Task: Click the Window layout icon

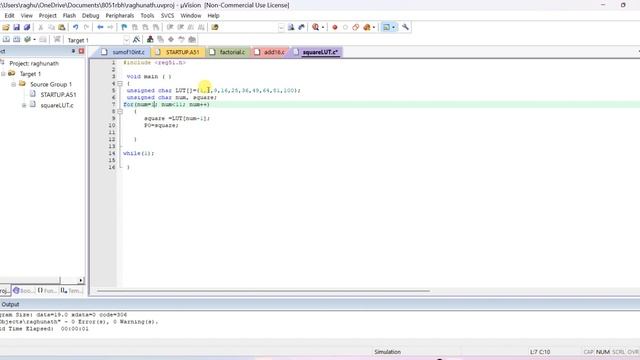Action: pyautogui.click(x=386, y=27)
